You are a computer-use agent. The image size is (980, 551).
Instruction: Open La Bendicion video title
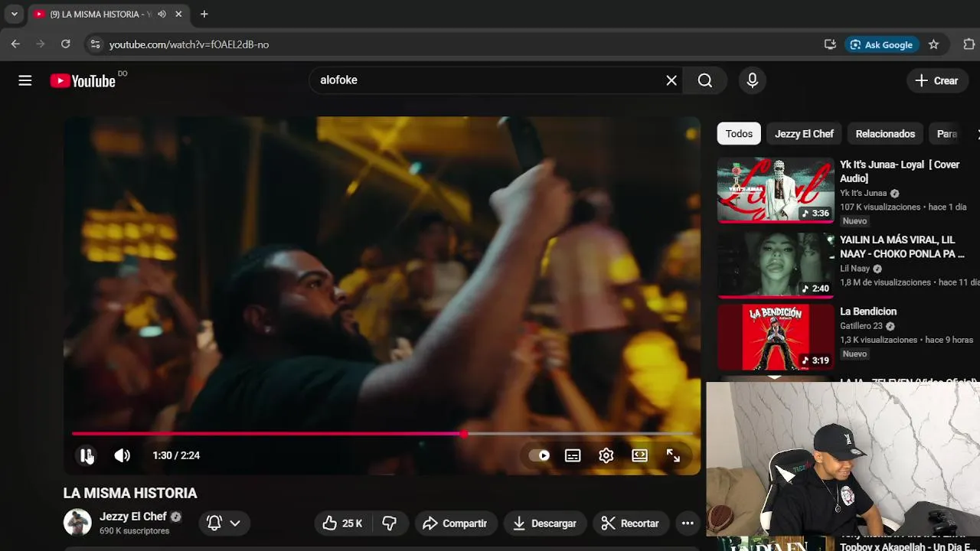point(868,311)
